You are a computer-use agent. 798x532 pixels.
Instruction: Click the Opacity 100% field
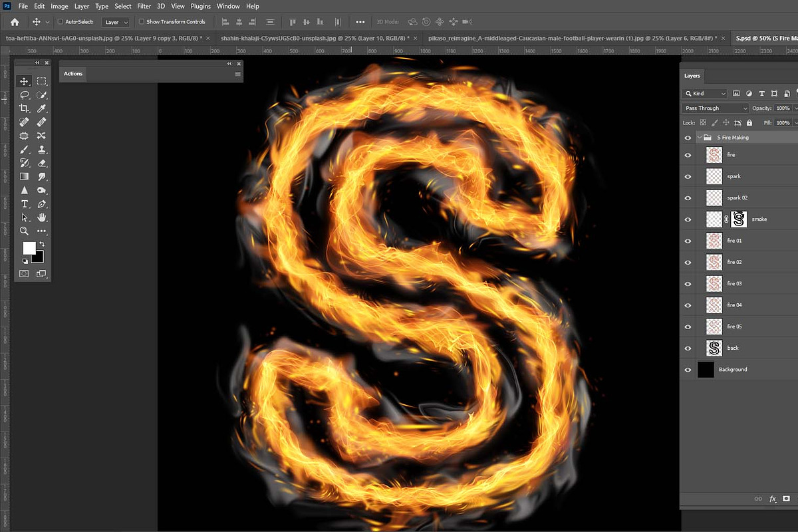point(783,108)
